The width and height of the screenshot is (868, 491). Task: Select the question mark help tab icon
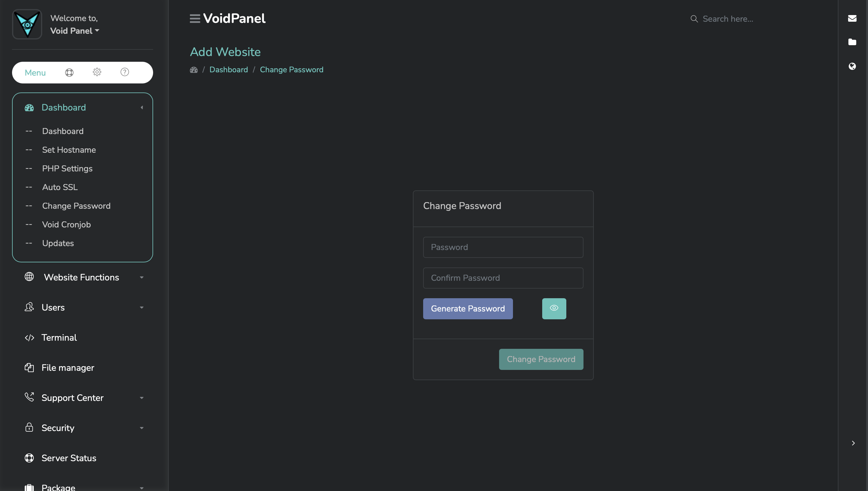pyautogui.click(x=124, y=72)
